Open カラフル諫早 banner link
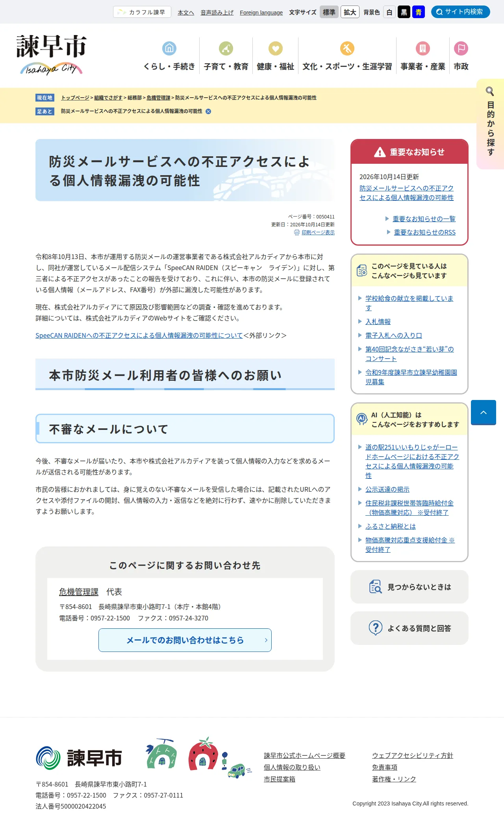Viewport: 504px width, 835px height. point(142,12)
